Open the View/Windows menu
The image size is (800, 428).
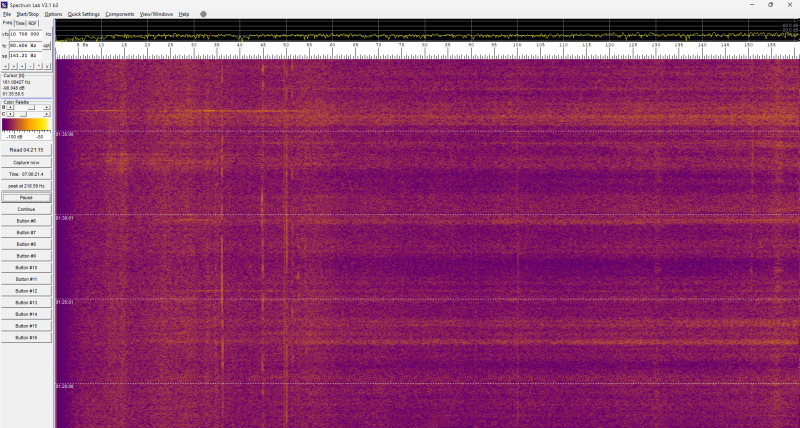(156, 14)
